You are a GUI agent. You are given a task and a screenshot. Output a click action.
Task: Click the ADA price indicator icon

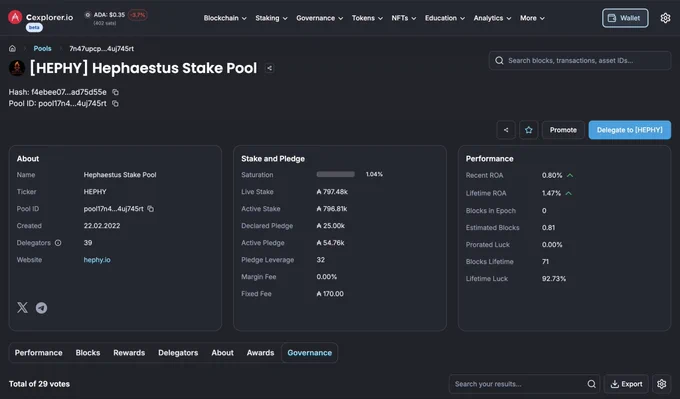pos(88,15)
